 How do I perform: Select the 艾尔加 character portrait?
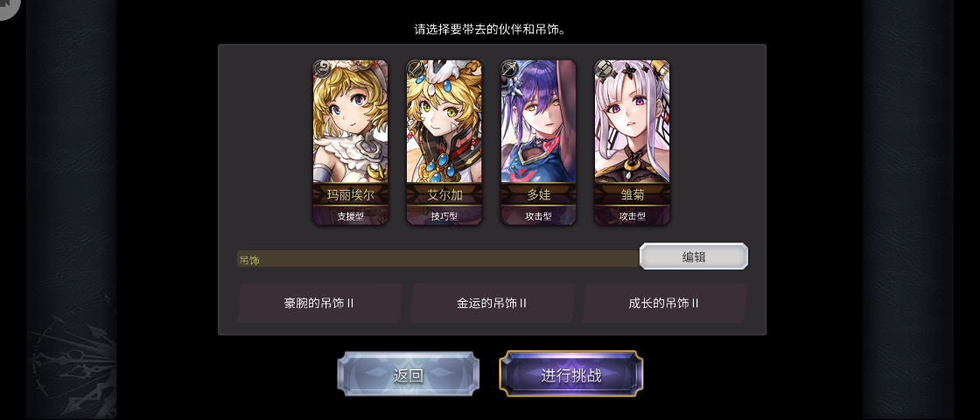pos(444,122)
